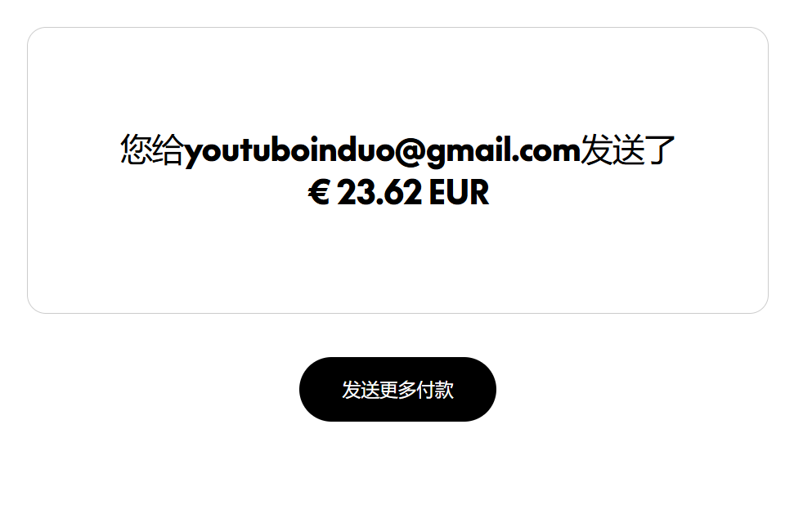The image size is (812, 505).
Task: Click the 您给 text before the email
Action: coord(152,150)
